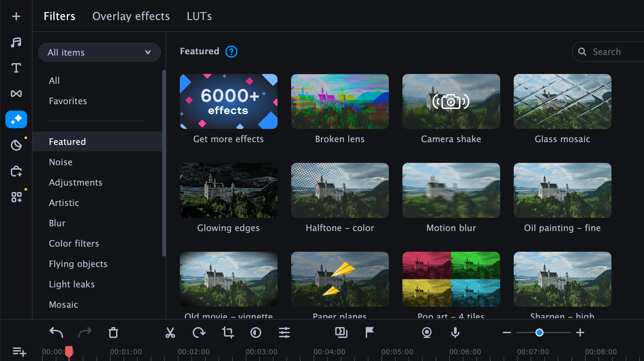The image size is (644, 361).
Task: Select the Flying objects category
Action: click(78, 264)
